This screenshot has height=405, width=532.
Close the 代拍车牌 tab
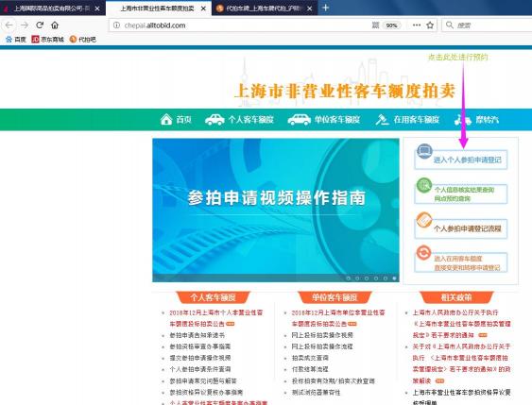[x=309, y=8]
